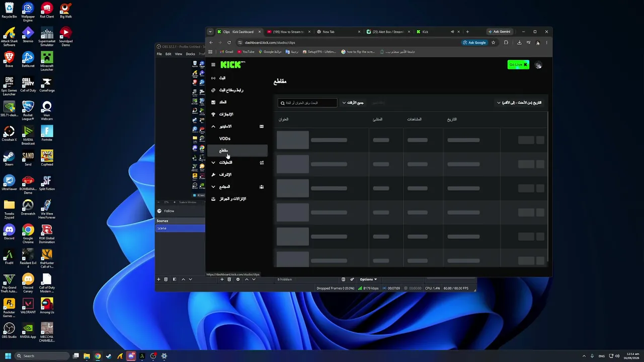Open the date sort order dropdown
The width and height of the screenshot is (644, 362).
point(519,103)
